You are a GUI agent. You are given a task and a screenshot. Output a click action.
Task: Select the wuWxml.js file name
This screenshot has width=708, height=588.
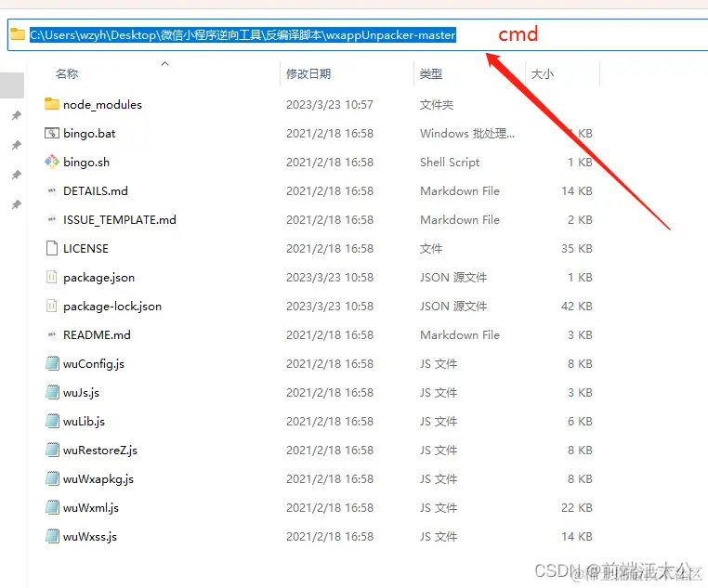point(91,508)
